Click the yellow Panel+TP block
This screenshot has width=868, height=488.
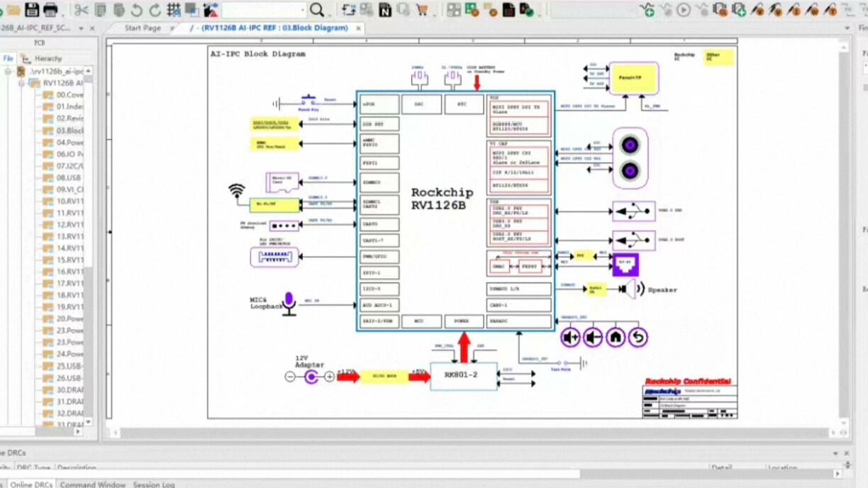(x=634, y=78)
